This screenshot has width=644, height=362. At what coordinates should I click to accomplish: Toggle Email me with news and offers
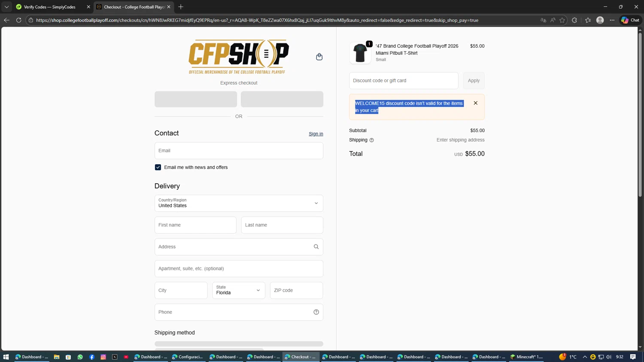(158, 167)
